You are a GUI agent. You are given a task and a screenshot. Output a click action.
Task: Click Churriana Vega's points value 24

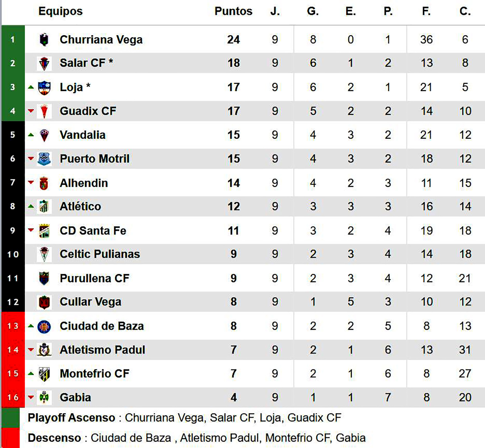point(233,40)
